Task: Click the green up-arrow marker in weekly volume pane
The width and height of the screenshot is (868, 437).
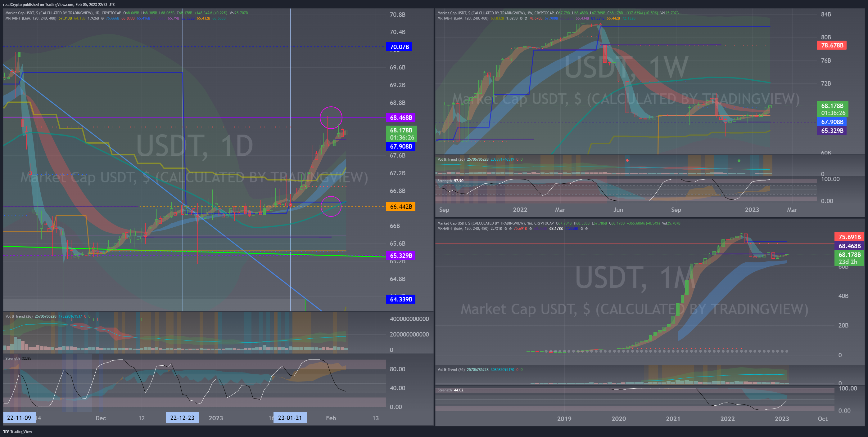Action: (739, 160)
